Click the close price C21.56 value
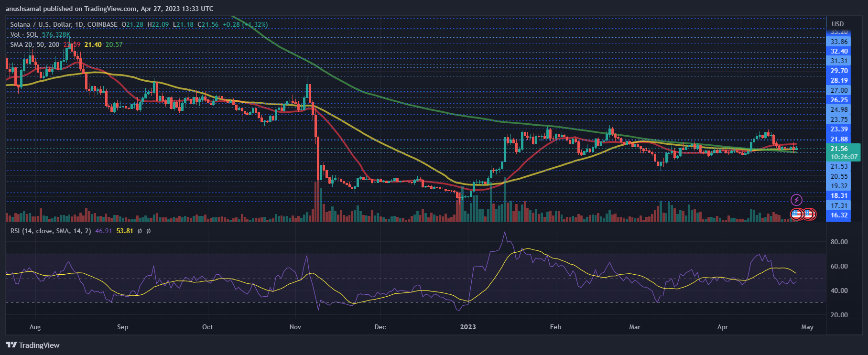This screenshot has width=868, height=355. point(208,24)
